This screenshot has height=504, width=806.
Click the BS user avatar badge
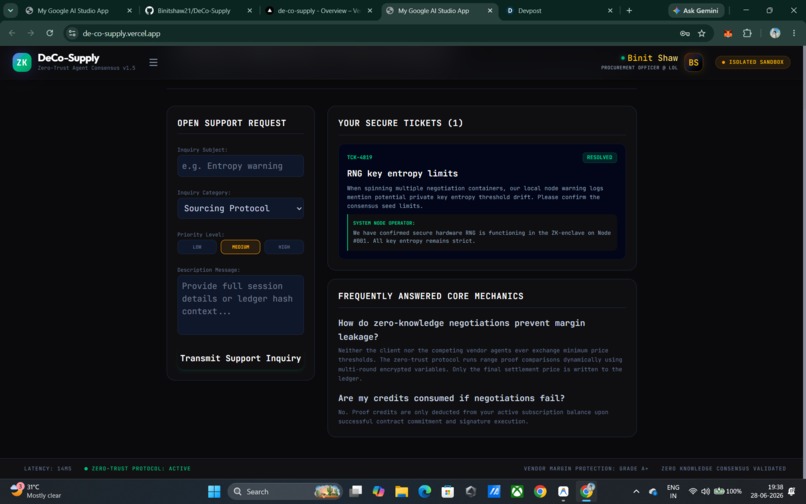click(x=693, y=62)
